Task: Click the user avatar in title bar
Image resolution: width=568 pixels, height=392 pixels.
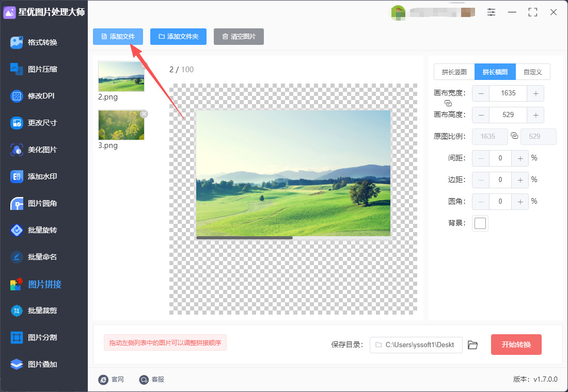Action: [x=398, y=12]
